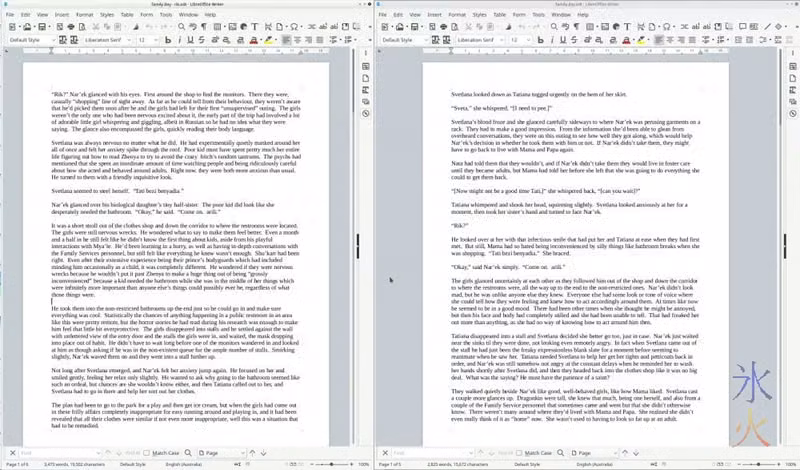Toggle Strikethrough in left window formatting bar
Viewport: 800px width, 470px height.
pos(202,40)
